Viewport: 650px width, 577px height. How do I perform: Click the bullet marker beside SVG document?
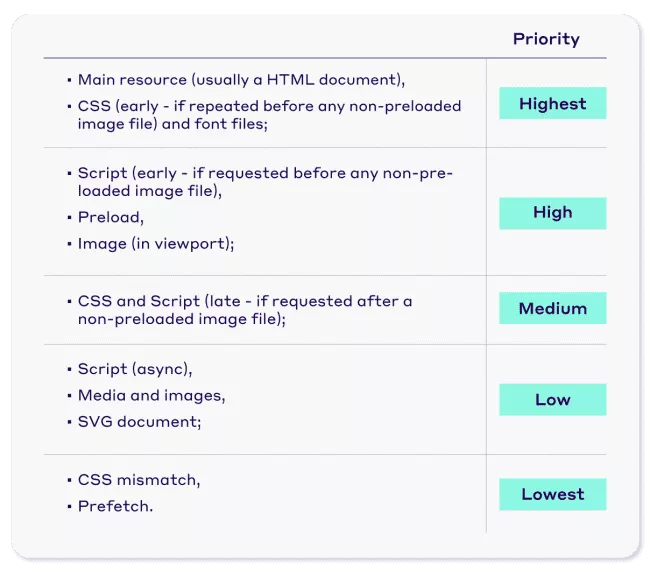69,422
